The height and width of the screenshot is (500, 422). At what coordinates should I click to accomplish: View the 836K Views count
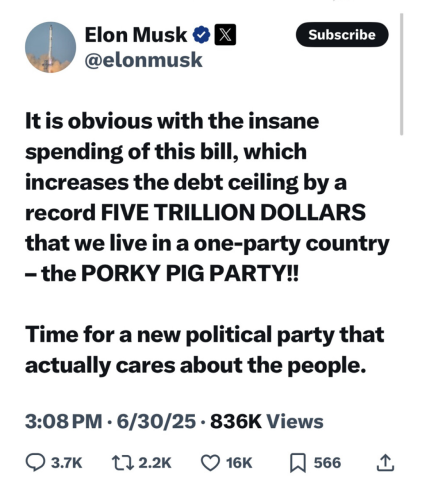(x=267, y=421)
